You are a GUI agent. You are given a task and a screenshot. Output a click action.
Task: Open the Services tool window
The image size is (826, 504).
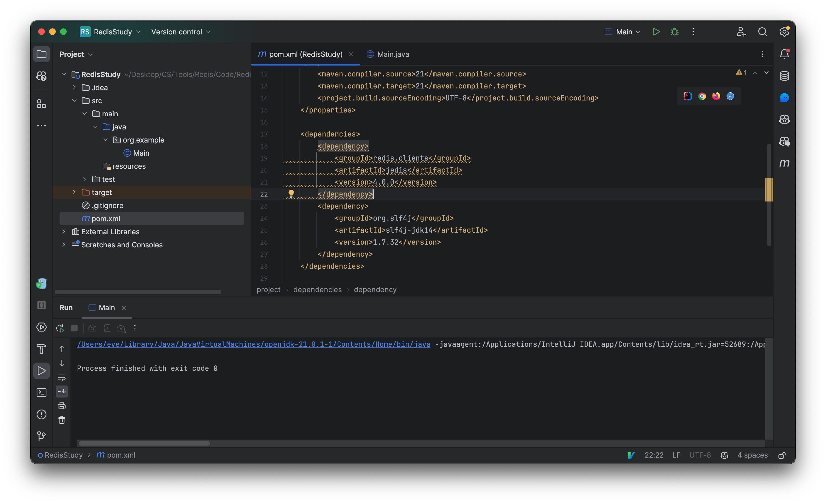pyautogui.click(x=41, y=327)
